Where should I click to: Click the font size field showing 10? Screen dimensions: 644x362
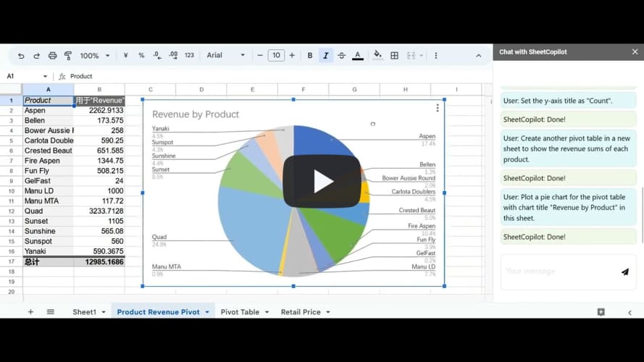[276, 55]
